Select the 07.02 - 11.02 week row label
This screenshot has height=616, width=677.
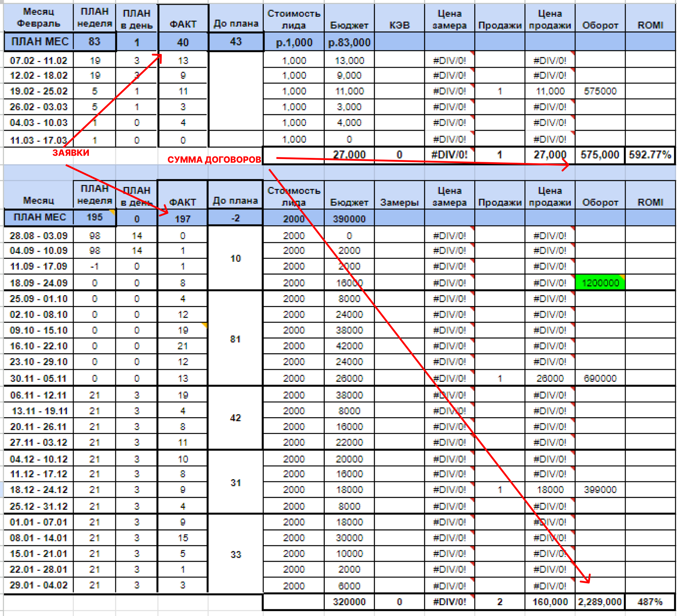click(x=38, y=61)
